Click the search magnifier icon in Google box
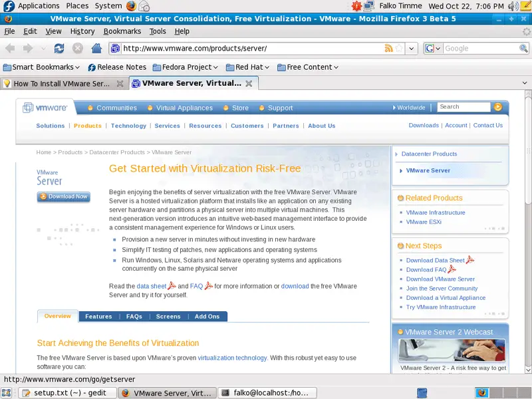 [x=523, y=48]
